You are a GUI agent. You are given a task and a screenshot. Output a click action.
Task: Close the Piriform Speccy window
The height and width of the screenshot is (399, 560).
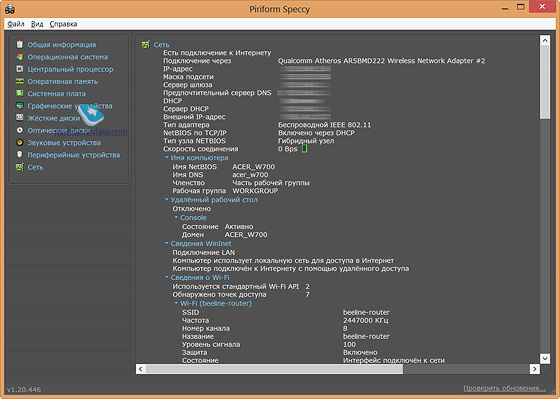pyautogui.click(x=542, y=7)
